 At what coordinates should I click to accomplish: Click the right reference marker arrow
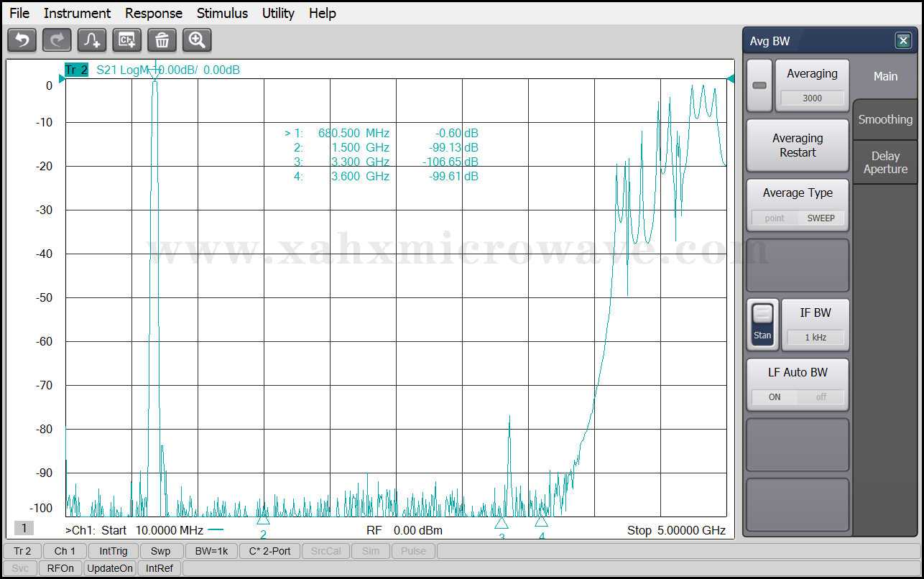point(731,78)
